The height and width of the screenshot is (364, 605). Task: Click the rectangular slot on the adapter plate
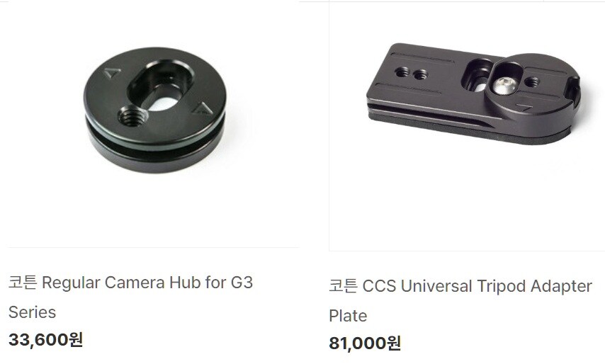(x=477, y=76)
